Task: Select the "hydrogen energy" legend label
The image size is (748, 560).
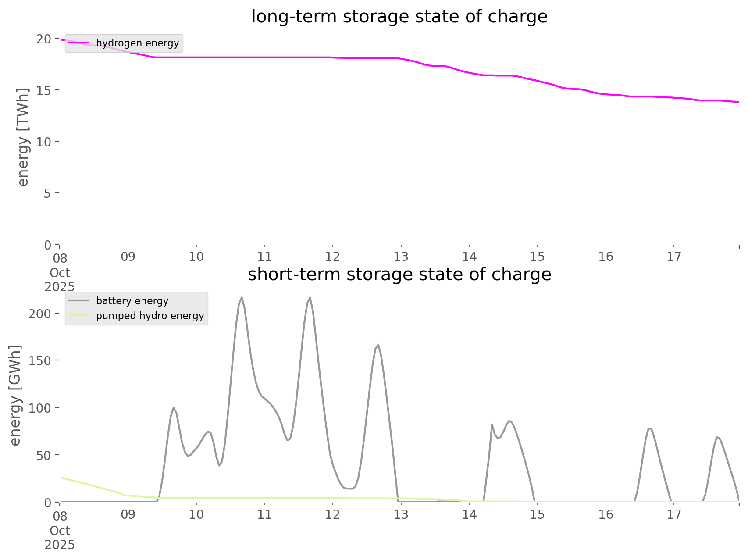Action: point(137,43)
